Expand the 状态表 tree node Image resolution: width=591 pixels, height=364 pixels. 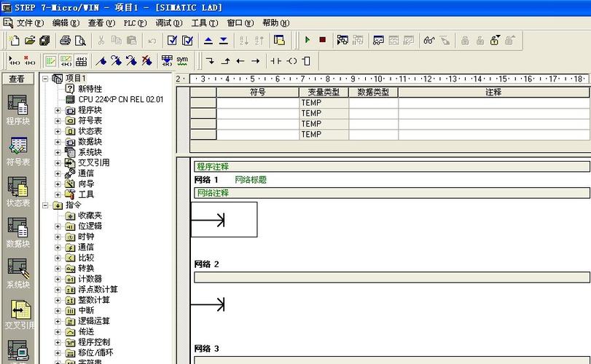[58, 131]
